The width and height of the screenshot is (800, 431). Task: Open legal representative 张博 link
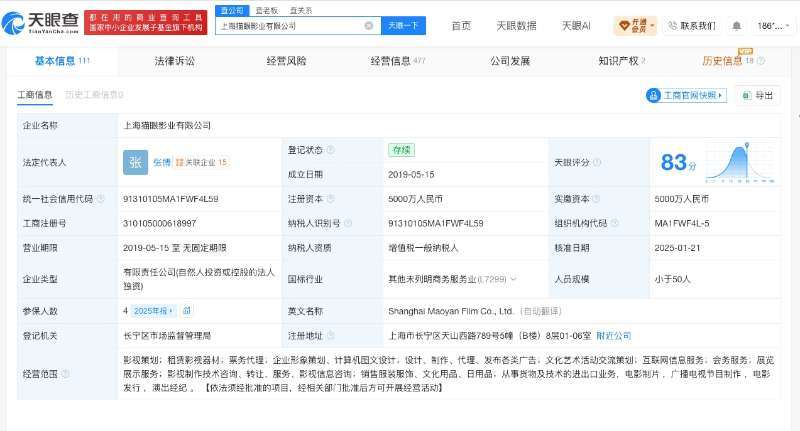point(162,162)
